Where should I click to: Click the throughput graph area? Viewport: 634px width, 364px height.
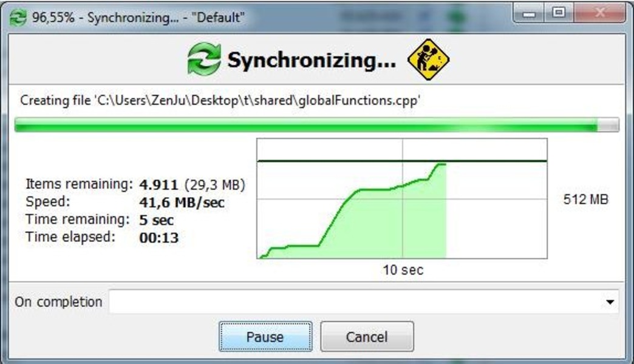coord(402,198)
